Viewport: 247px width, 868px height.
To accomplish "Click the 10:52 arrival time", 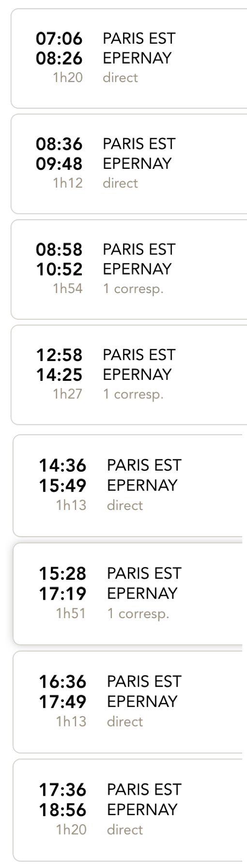I will coord(59,269).
